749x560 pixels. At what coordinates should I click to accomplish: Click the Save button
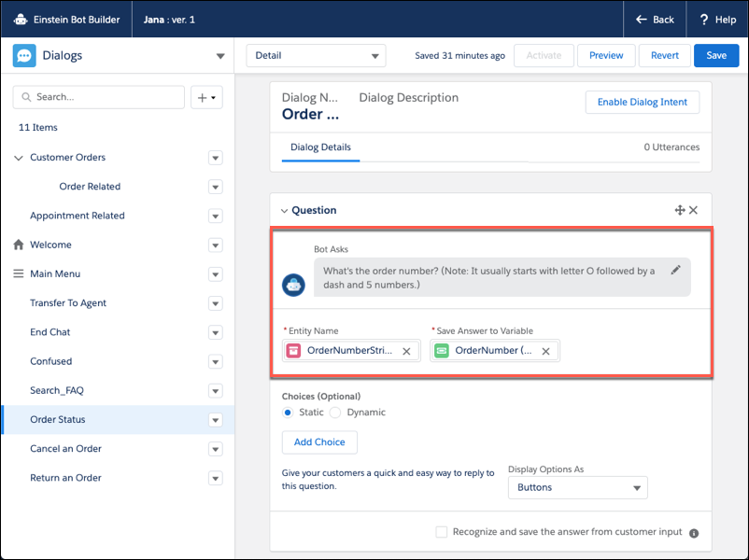[716, 55]
